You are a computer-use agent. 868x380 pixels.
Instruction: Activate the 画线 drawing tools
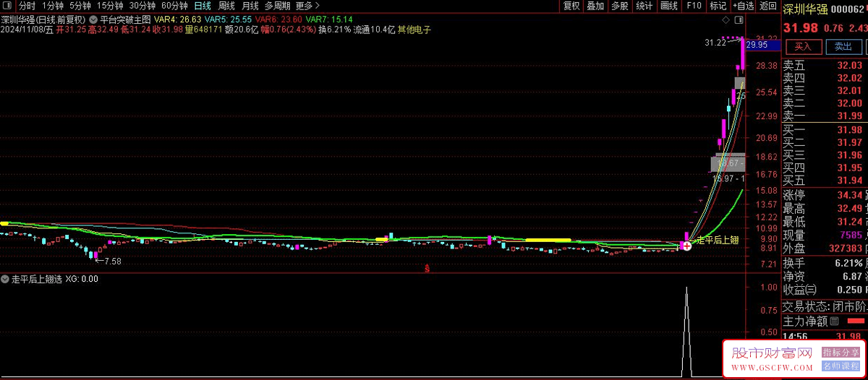[669, 6]
